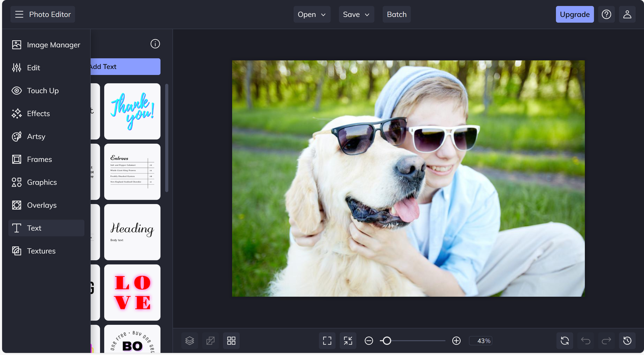Screen dimensions: 644x355
Task: Click the zoom slider handle
Action: tap(386, 341)
